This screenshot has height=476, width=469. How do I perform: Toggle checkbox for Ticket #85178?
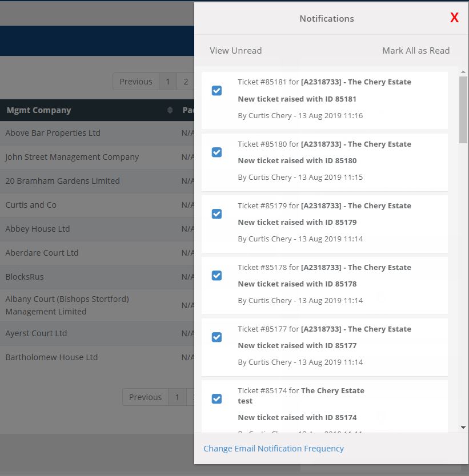point(217,275)
